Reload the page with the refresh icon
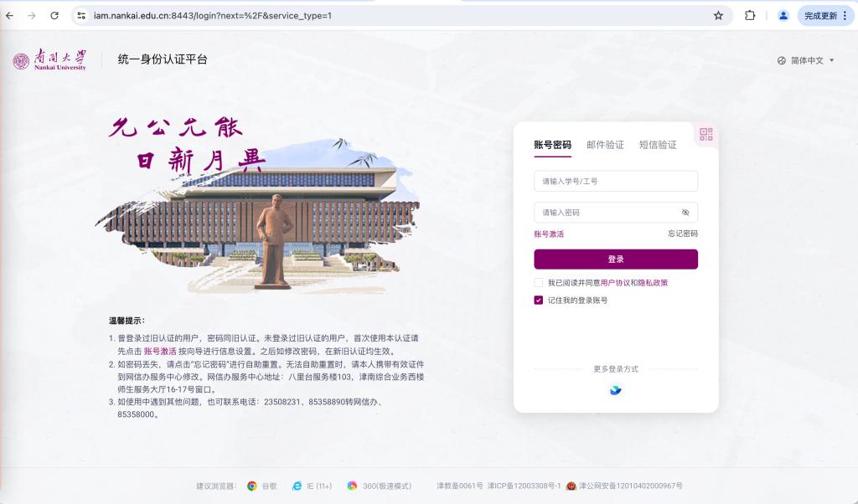858x504 pixels. (54, 16)
